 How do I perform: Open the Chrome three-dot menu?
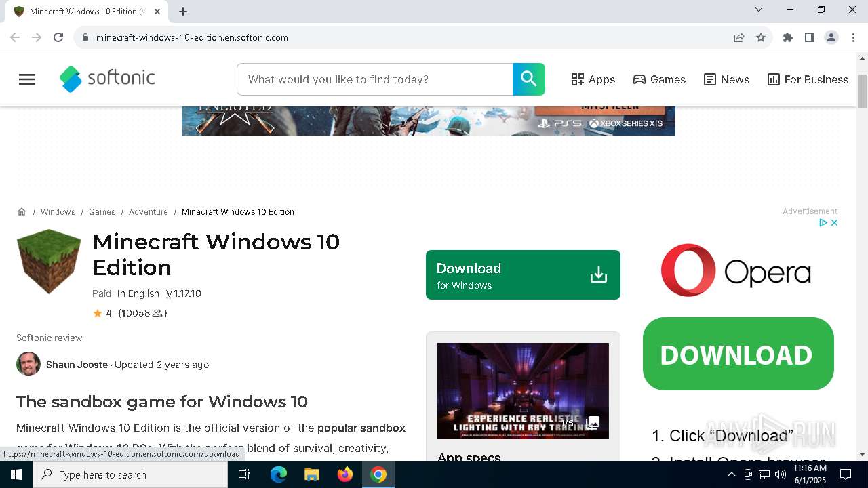[x=853, y=37]
